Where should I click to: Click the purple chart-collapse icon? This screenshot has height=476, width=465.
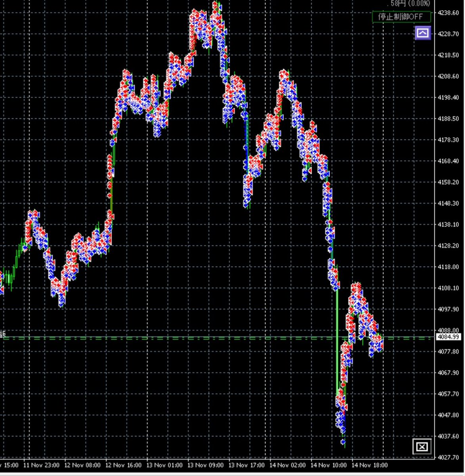point(423,33)
